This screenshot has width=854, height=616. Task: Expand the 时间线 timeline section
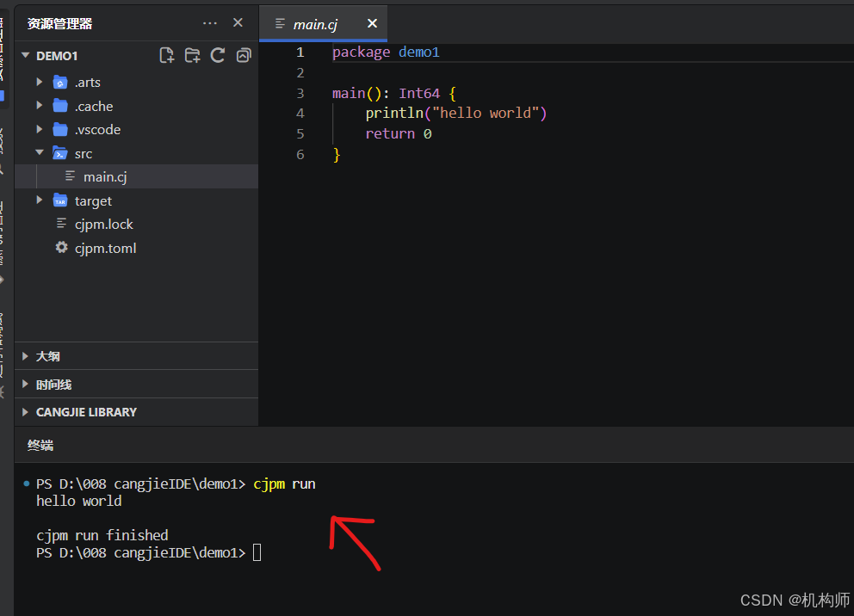[x=136, y=385]
